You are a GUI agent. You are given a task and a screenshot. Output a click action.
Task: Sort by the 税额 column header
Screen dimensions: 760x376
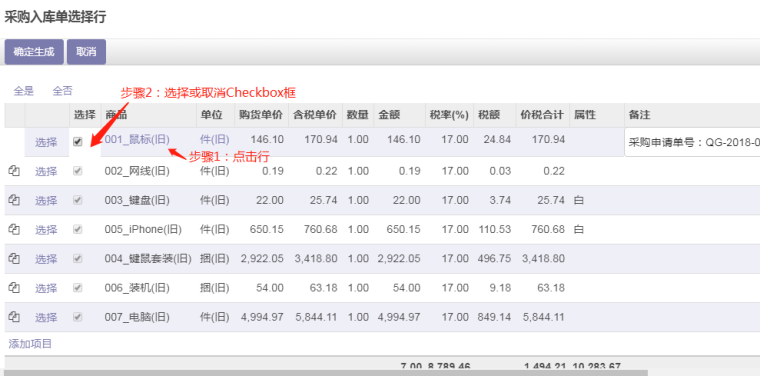click(x=494, y=115)
